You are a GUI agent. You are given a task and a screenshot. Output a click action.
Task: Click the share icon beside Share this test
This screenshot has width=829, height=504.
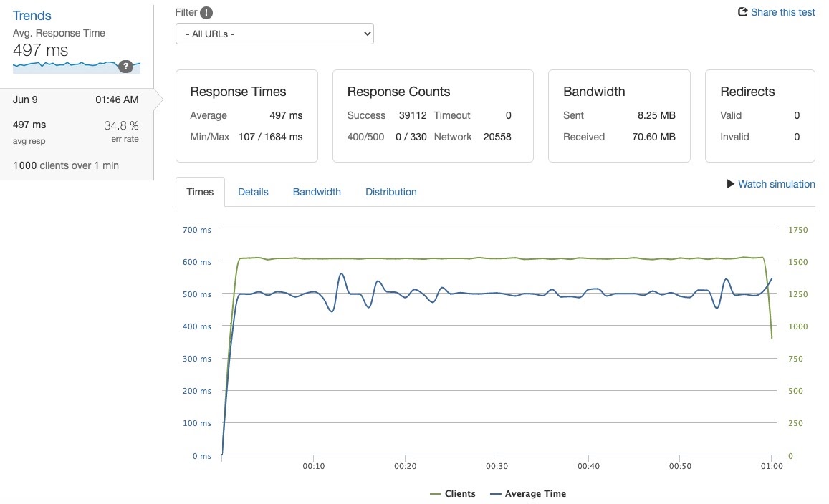tap(743, 11)
